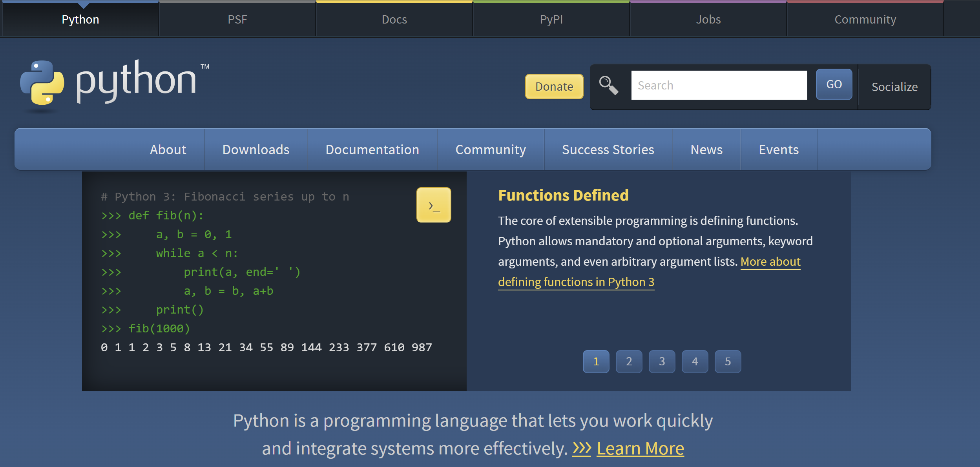Click the triple-chevron icon before Learn More

coord(581,448)
